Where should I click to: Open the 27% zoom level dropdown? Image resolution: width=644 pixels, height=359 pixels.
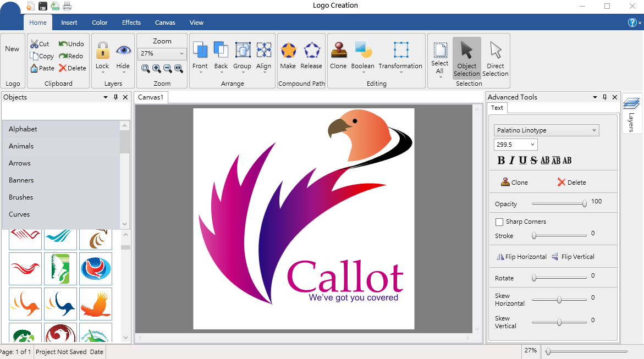coord(162,53)
